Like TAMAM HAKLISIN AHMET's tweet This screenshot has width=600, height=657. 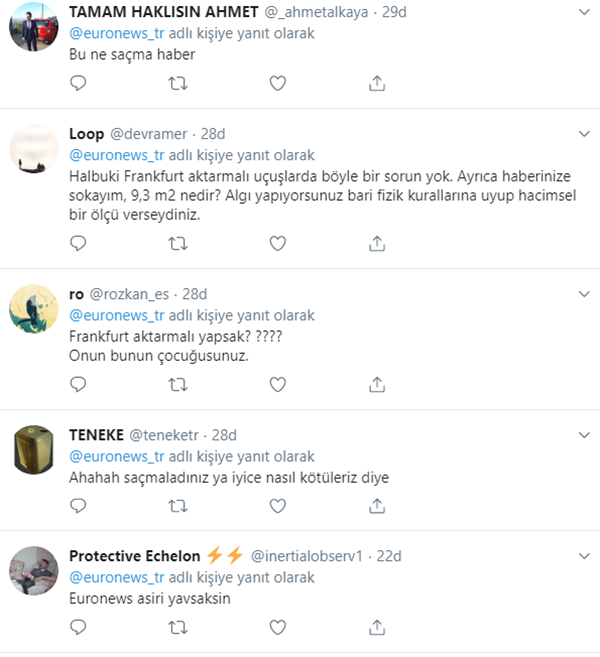[278, 84]
